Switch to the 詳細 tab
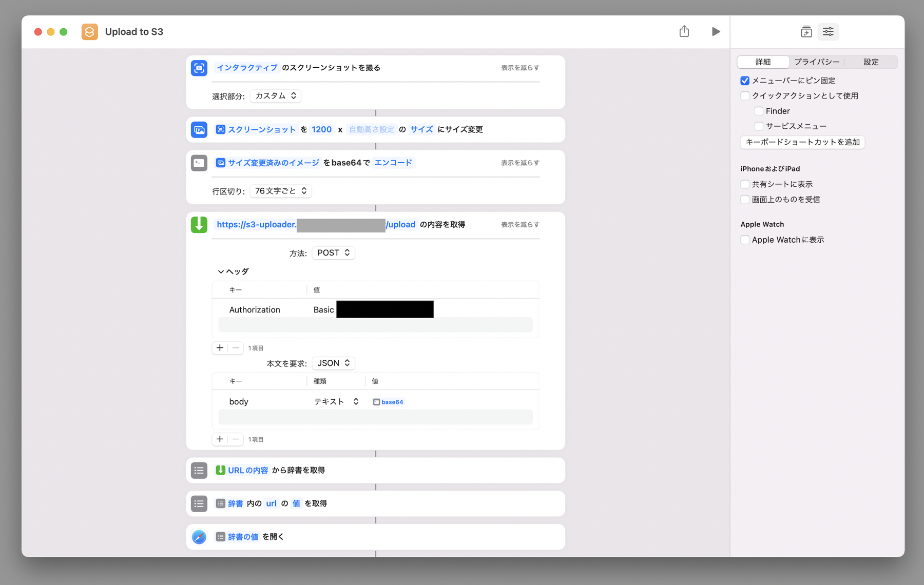This screenshot has width=924, height=585. [x=763, y=62]
